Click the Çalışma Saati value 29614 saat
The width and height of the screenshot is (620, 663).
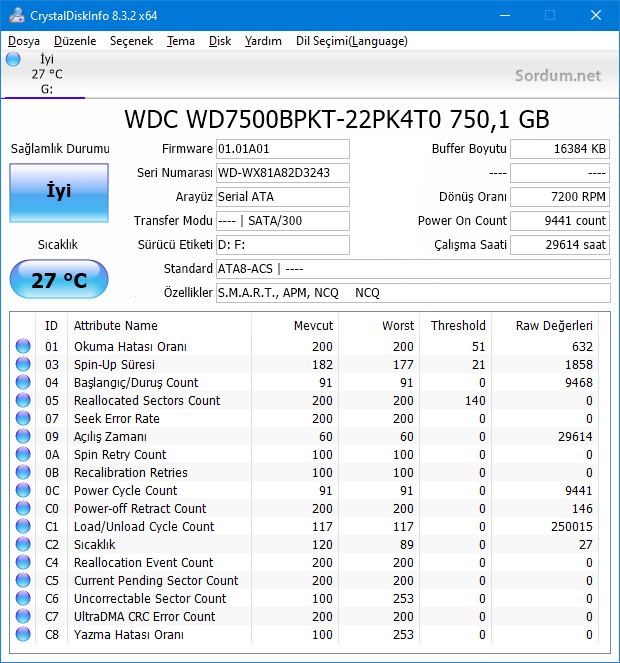coord(560,245)
